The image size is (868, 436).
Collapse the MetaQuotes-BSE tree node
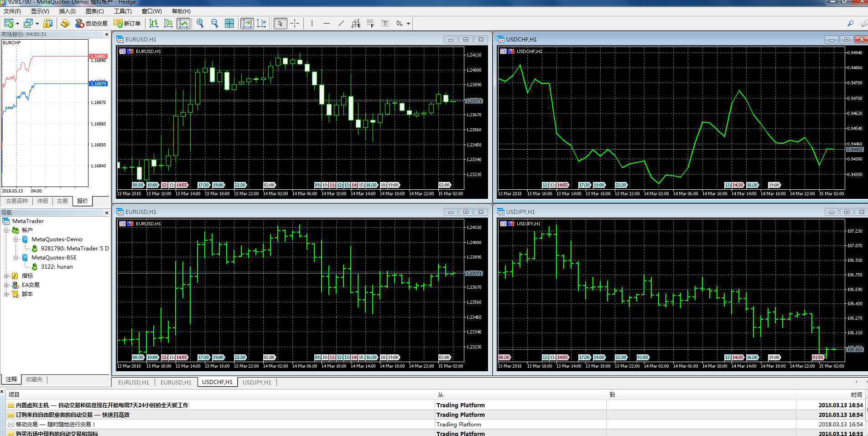click(16, 258)
